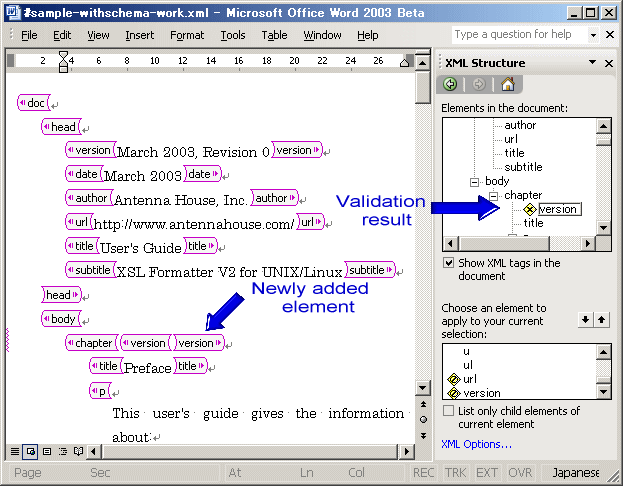Click the Back arrow in XML Structure pane
Viewport: 623px width, 486px height.
tap(450, 84)
